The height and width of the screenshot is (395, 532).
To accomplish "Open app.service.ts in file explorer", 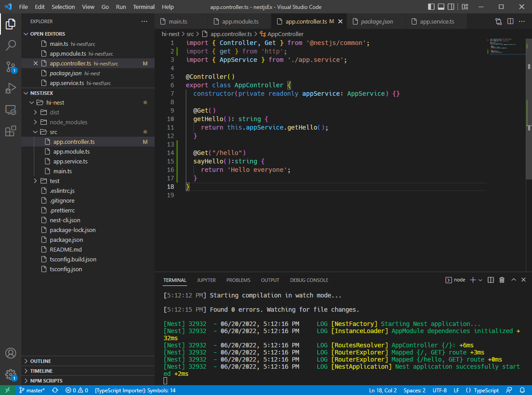I will tap(70, 161).
